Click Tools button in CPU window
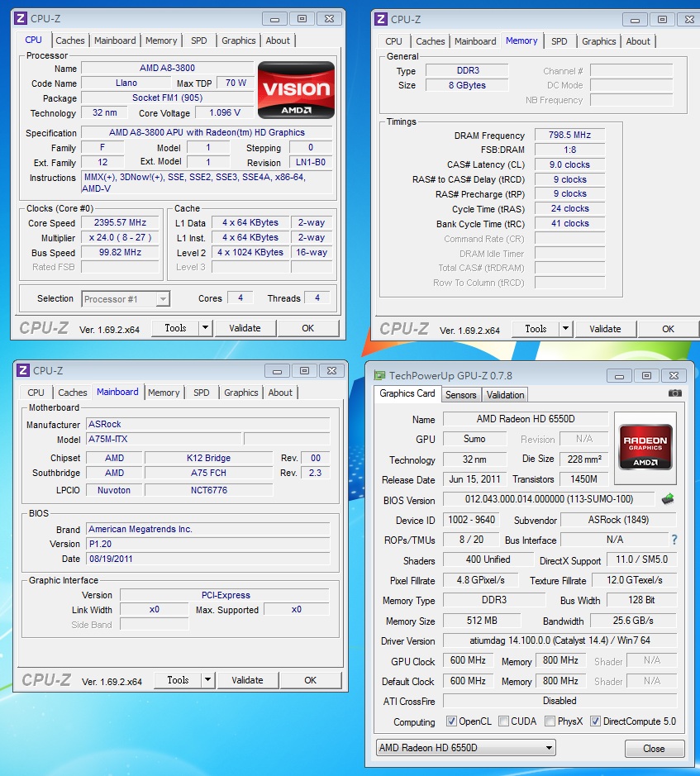This screenshot has width=700, height=776. 175,327
